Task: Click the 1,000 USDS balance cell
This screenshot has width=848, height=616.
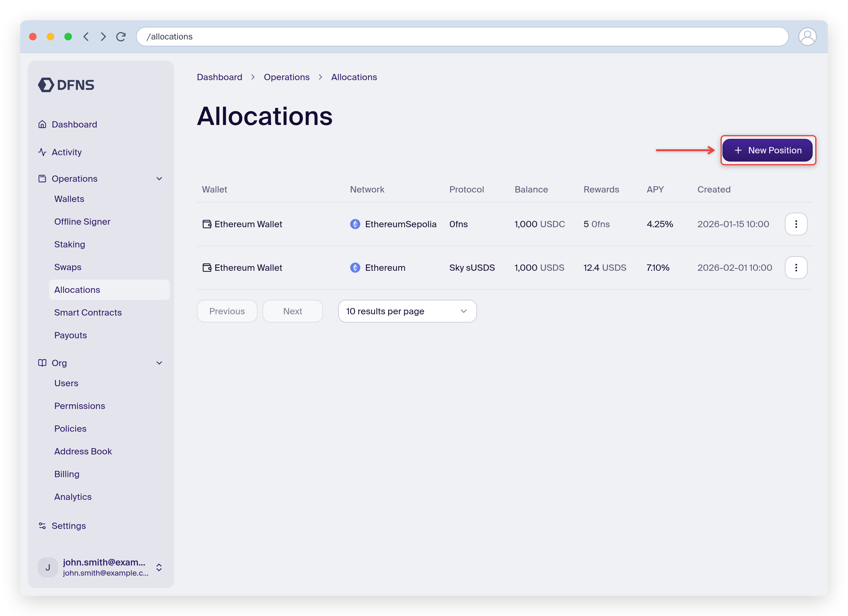Action: click(x=539, y=267)
